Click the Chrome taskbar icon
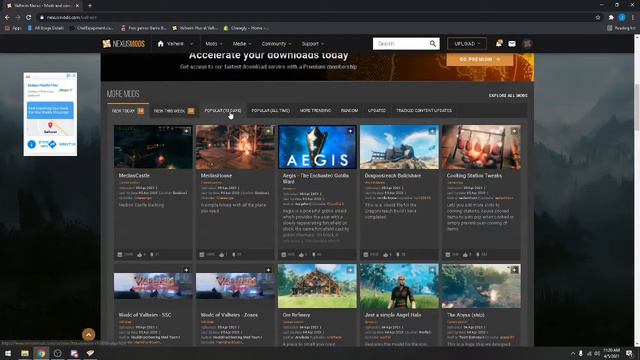The height and width of the screenshot is (360, 640). pyautogui.click(x=41, y=353)
